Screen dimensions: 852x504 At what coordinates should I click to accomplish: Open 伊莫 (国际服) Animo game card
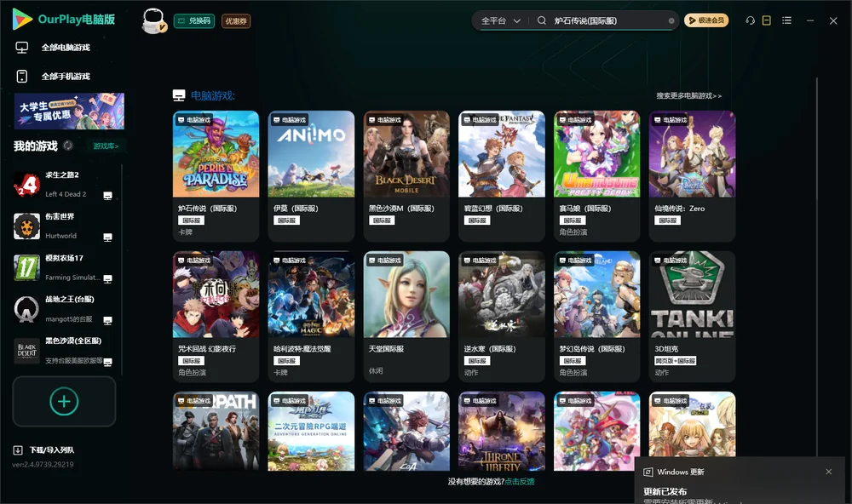(x=311, y=176)
